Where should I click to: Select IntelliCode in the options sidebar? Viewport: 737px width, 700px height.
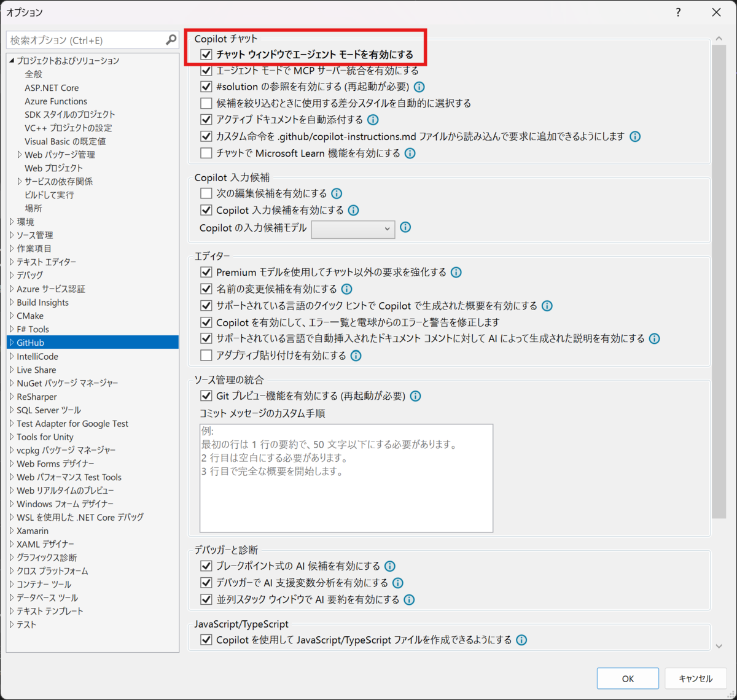[36, 356]
